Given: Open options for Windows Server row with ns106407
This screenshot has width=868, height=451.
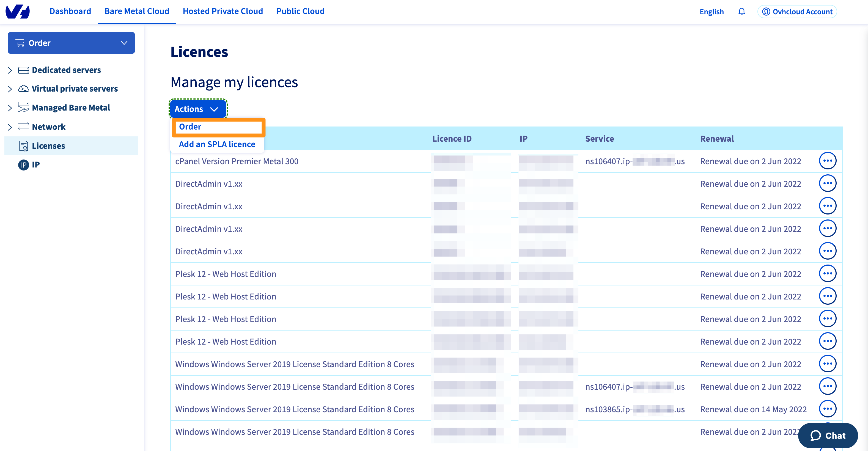Looking at the screenshot, I should [827, 387].
